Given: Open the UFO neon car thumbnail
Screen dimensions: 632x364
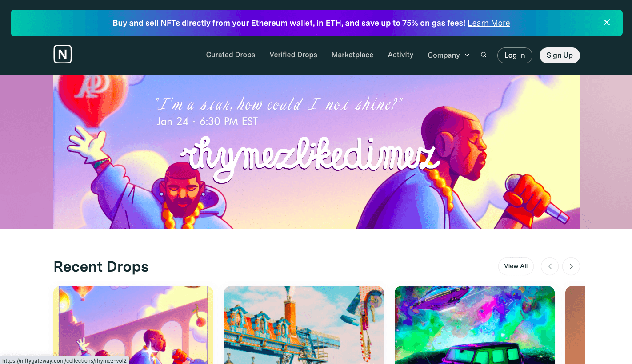Looking at the screenshot, I should tap(475, 325).
